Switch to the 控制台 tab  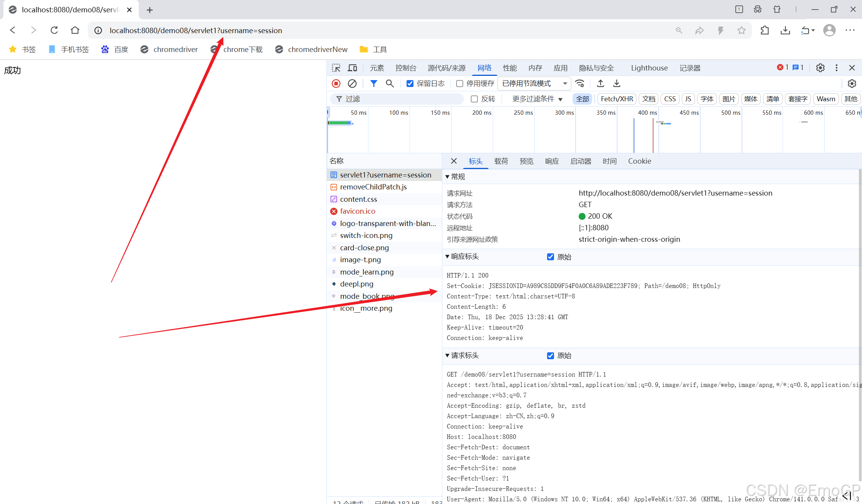coord(406,68)
